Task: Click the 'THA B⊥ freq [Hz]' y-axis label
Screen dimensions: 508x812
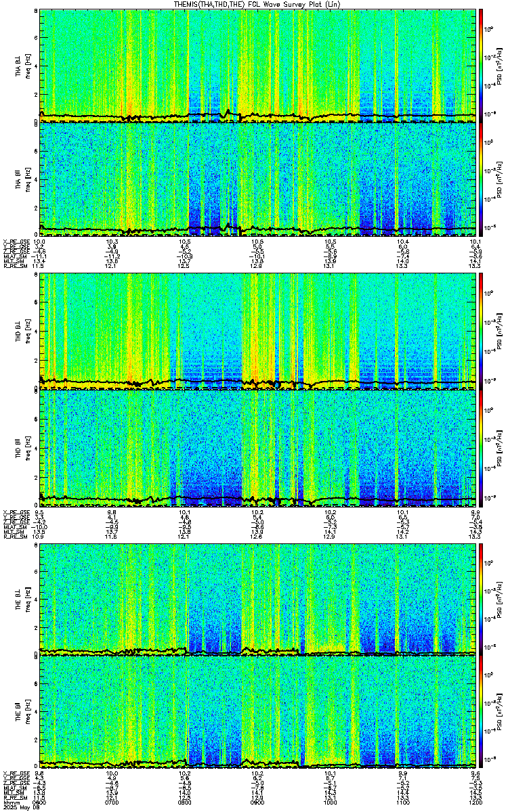Action: [23, 66]
